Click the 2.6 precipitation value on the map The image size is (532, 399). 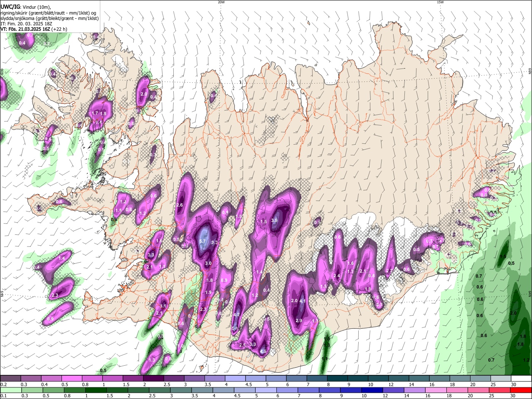[180, 205]
